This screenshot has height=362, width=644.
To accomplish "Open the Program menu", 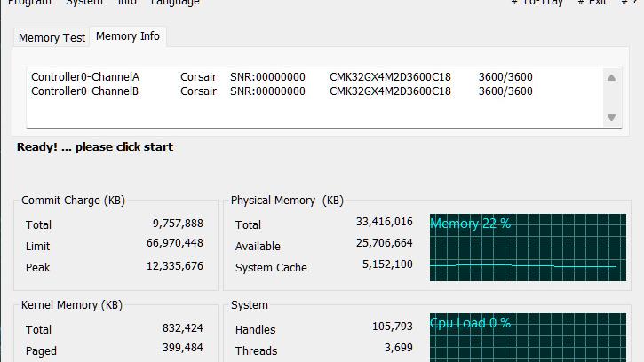I will coord(28,3).
